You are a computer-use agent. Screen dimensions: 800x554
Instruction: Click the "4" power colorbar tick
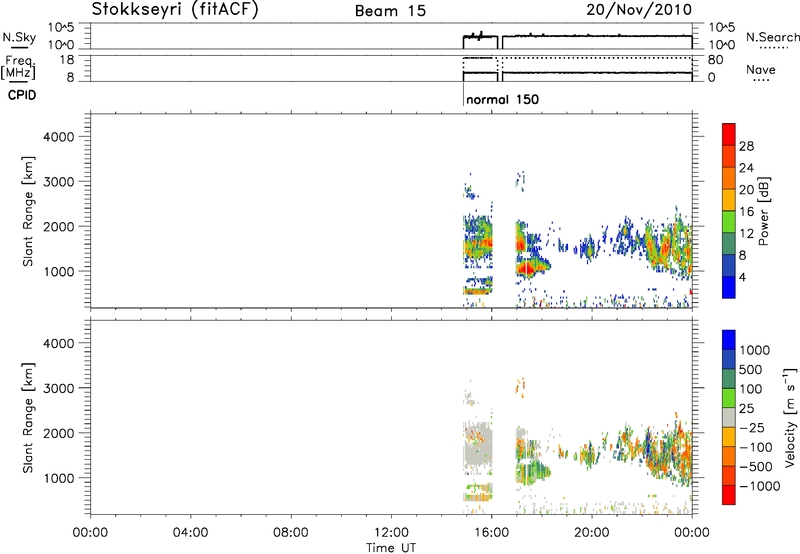tap(742, 277)
